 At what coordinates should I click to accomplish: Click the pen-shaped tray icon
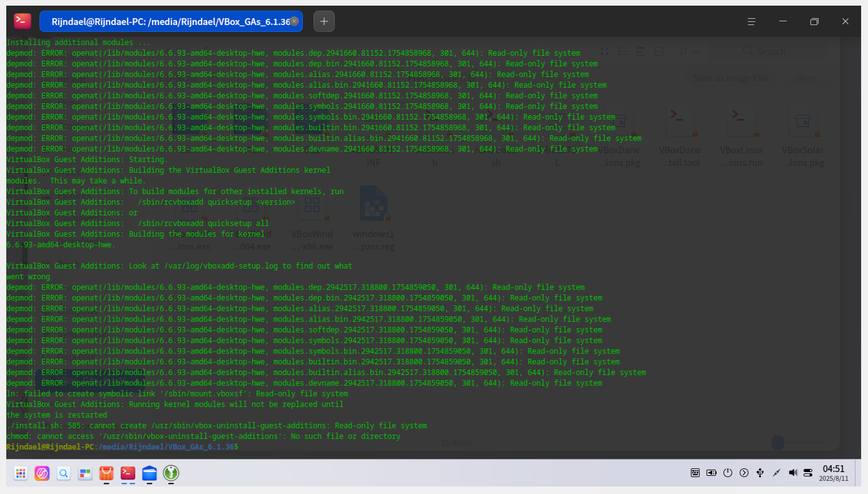click(x=777, y=473)
